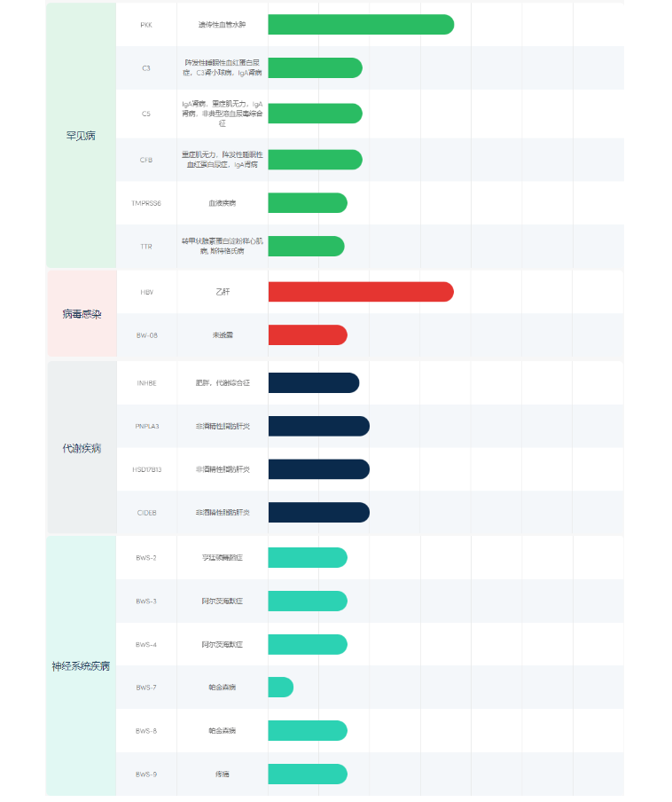Select the 病毒感染 category cell
The image size is (672, 802).
(x=81, y=314)
